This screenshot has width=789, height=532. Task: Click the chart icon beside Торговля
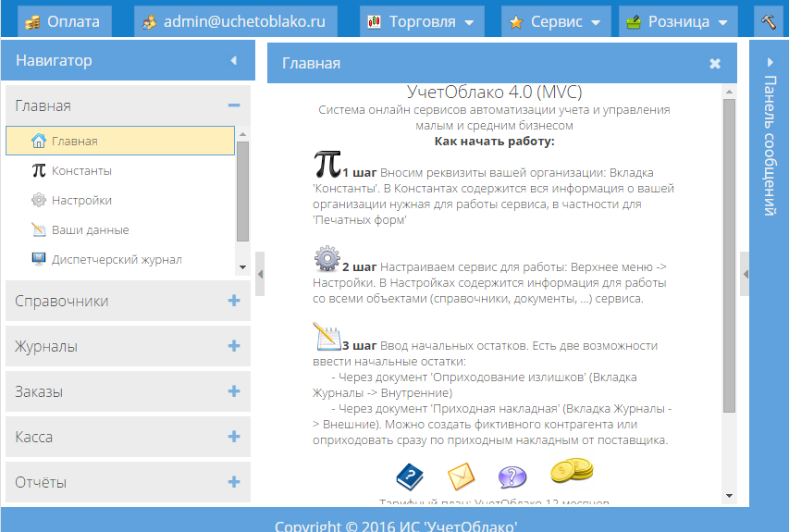tap(374, 21)
